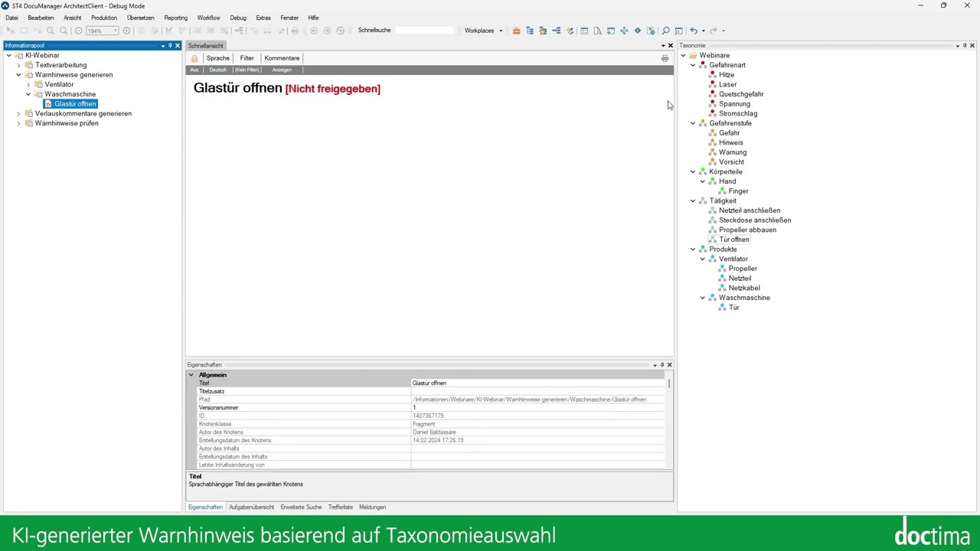Close the Taxonomie panel
The image size is (980, 551).
(x=972, y=46)
